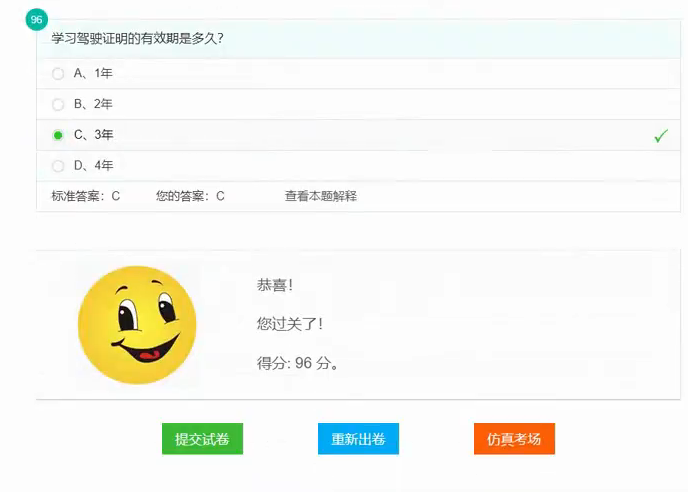Screen dimensions: 688x492
Task: Click the C、3年 option label
Action: click(x=93, y=134)
